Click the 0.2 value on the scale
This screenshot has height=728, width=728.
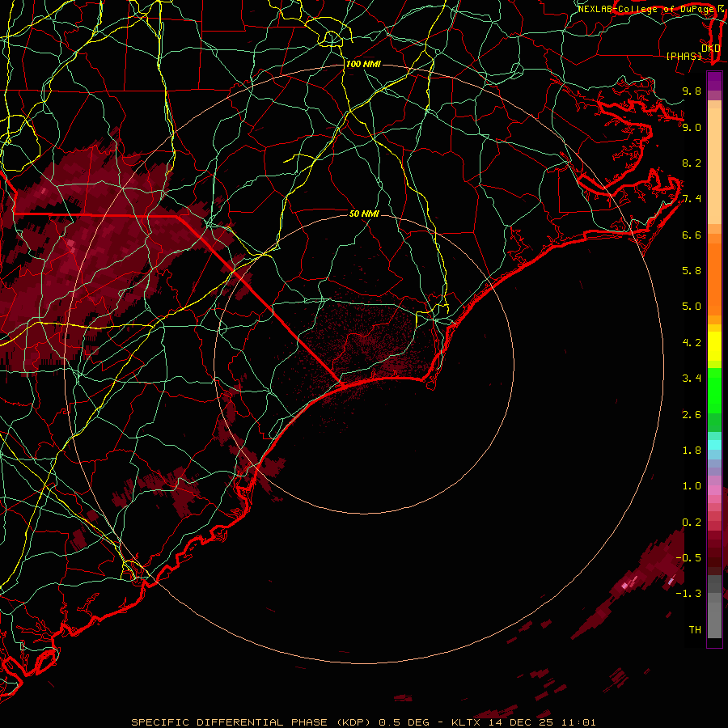click(x=692, y=523)
